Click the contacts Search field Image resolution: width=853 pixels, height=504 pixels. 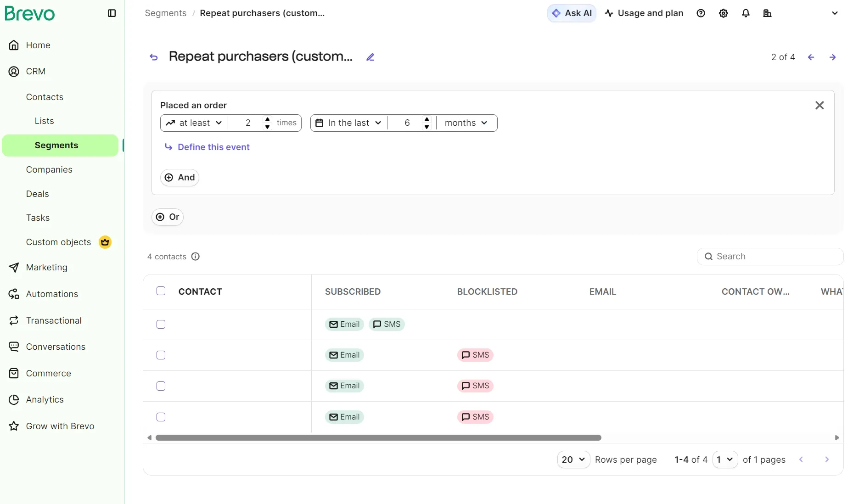770,257
